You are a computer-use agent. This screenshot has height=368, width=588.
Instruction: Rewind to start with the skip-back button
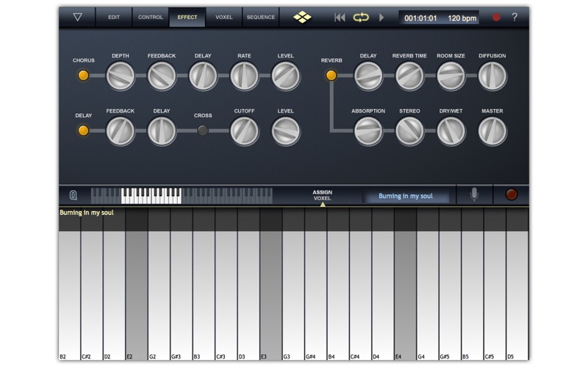(x=340, y=17)
